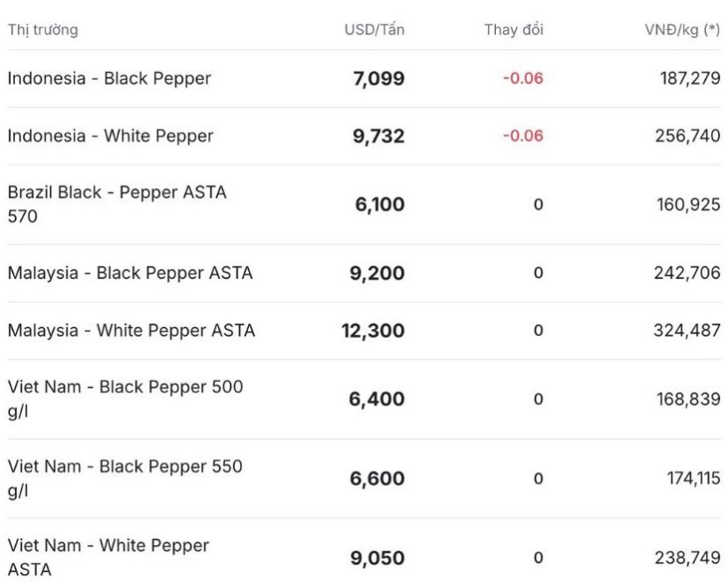The height and width of the screenshot is (584, 728).
Task: Click the 12,300 USD price for Malaysia white
Action: [x=374, y=331]
